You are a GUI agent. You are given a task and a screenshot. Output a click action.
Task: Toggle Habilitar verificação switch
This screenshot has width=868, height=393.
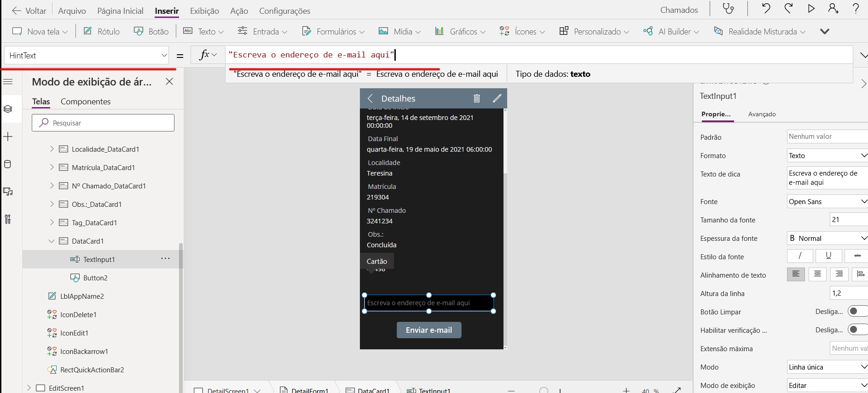click(x=857, y=330)
